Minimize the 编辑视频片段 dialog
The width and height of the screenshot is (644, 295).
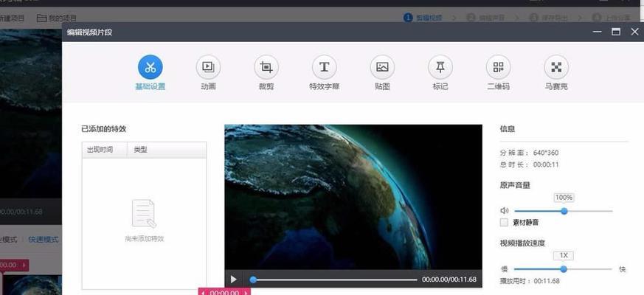[x=598, y=32]
